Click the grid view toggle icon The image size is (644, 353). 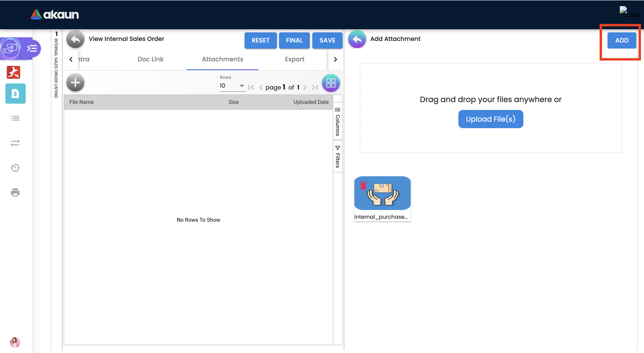(x=331, y=83)
